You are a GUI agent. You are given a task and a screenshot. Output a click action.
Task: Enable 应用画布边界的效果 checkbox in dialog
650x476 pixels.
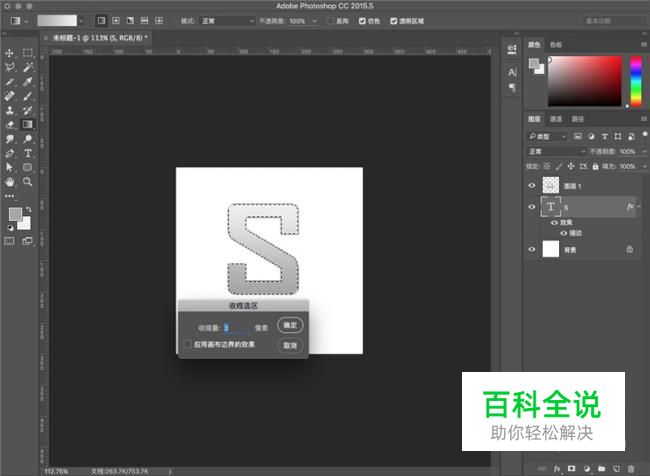[x=188, y=344]
